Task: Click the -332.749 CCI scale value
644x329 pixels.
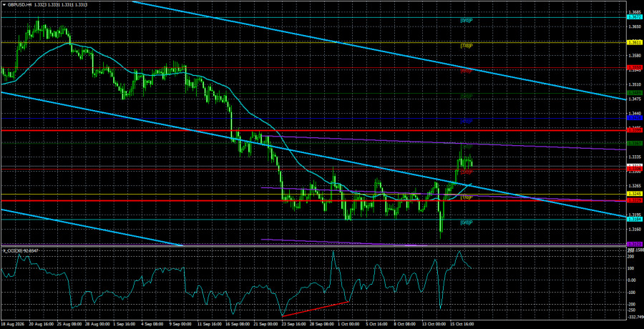Action: tap(635, 318)
